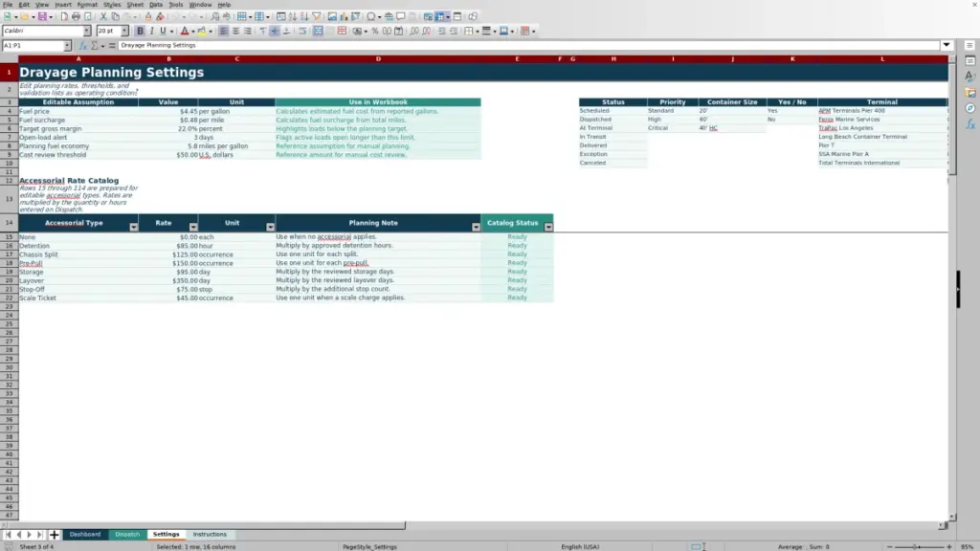Open Accessorial Type filter dropdown
Viewport: 980px width, 551px height.
134,227
